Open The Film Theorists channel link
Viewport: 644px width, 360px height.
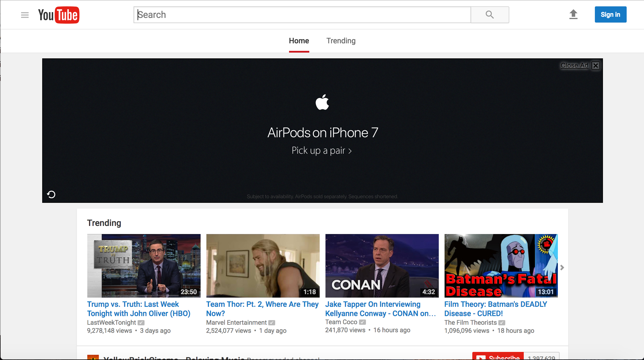point(471,323)
